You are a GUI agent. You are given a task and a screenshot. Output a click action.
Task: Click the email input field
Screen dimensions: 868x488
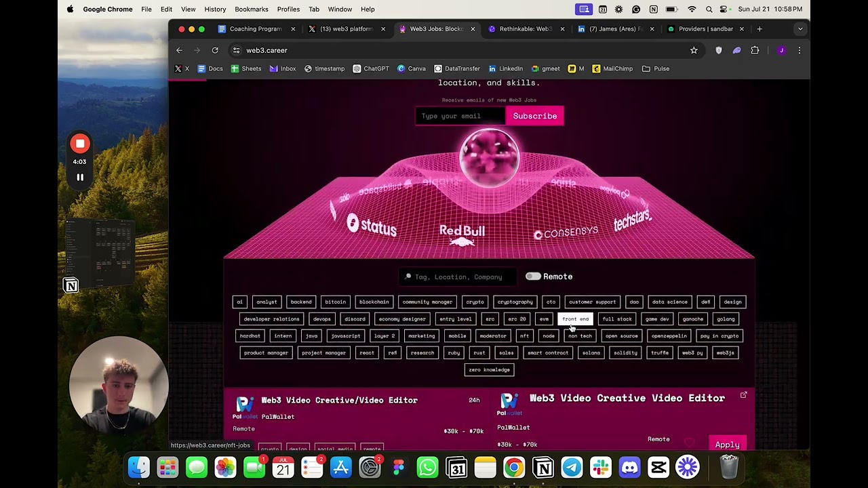460,116
